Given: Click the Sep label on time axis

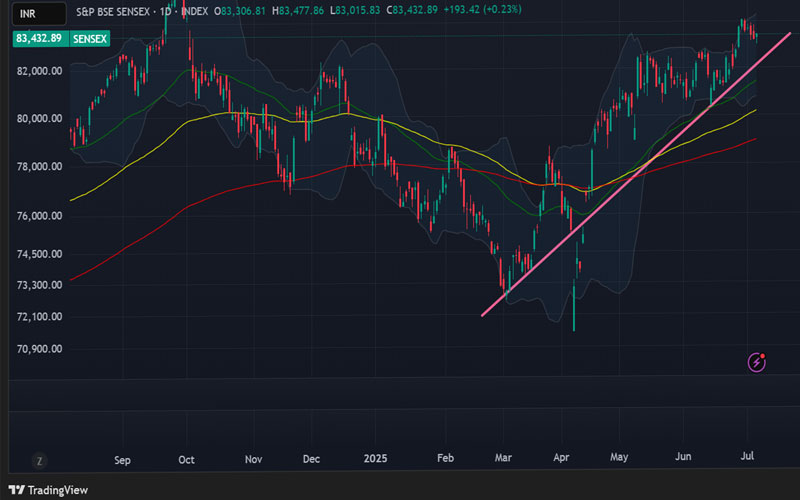Looking at the screenshot, I should click(x=123, y=461).
